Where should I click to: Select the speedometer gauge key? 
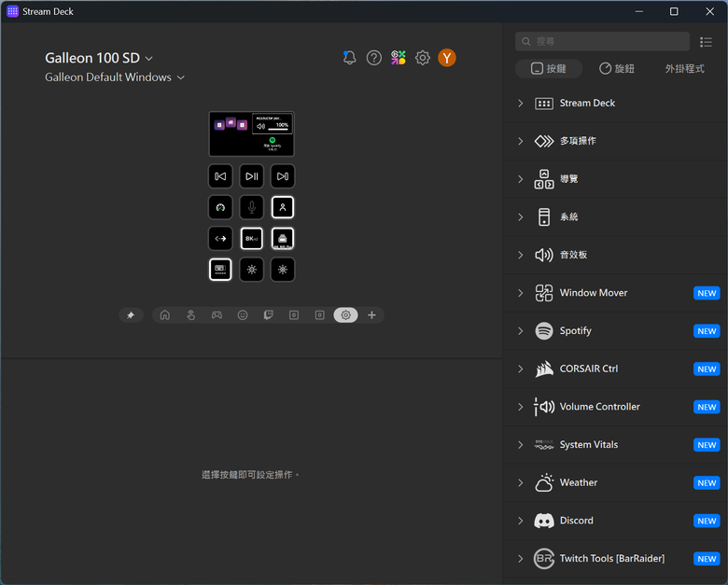(220, 207)
